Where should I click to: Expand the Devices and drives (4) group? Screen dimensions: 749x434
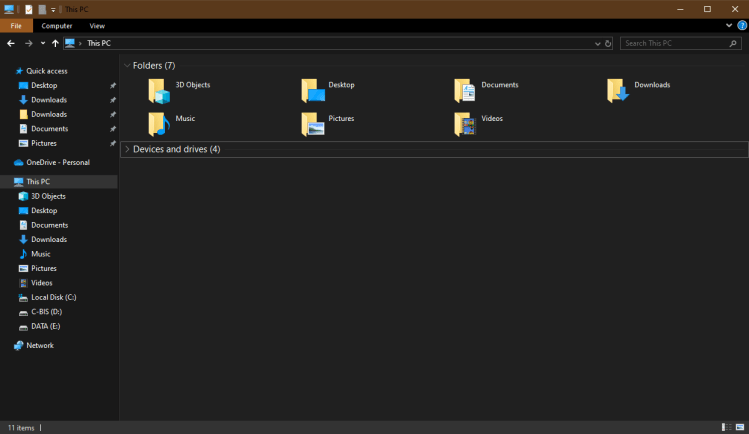click(x=126, y=149)
